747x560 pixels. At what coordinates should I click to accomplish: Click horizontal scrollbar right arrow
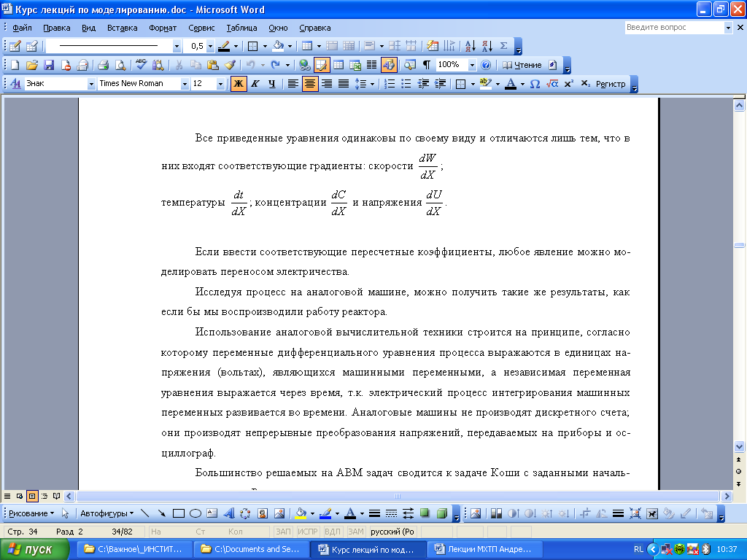click(x=727, y=496)
